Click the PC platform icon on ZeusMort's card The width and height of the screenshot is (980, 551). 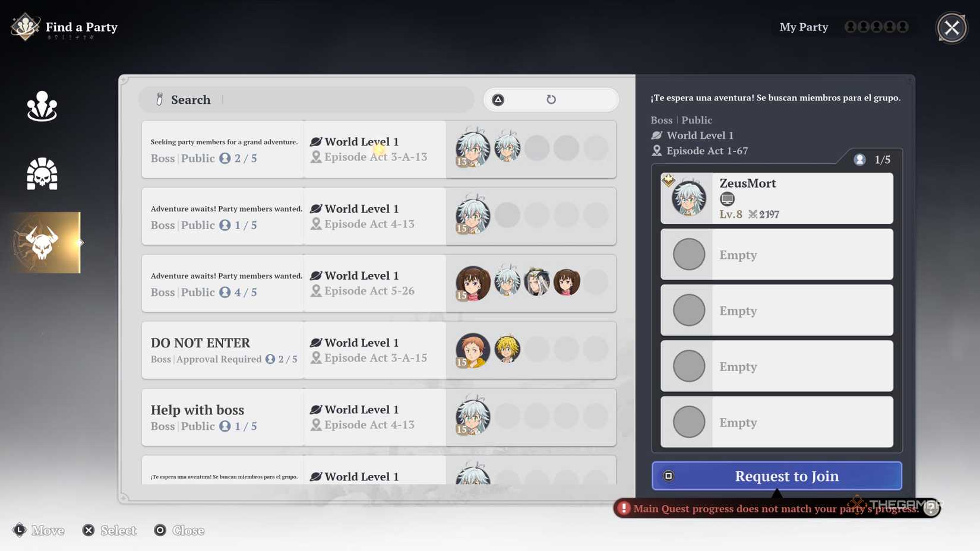pos(727,199)
